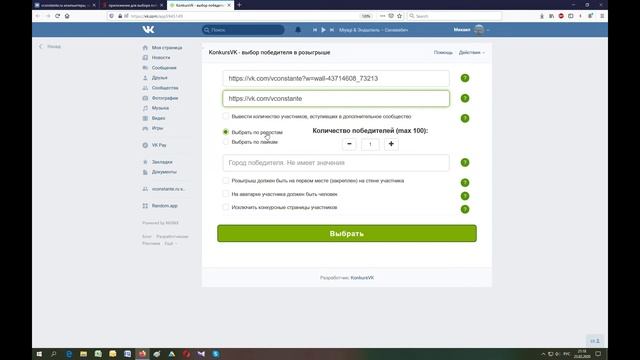Open File Explorer from the taskbar

(84, 354)
